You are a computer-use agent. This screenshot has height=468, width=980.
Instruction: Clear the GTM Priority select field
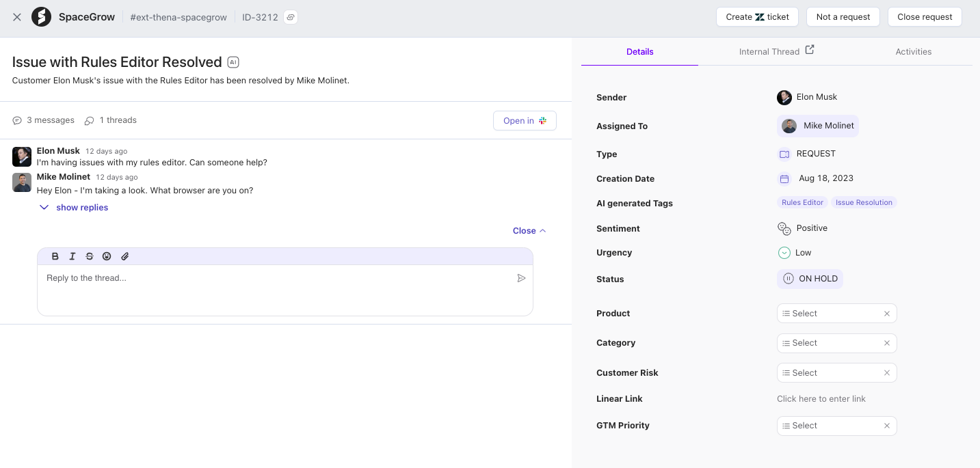click(x=887, y=426)
